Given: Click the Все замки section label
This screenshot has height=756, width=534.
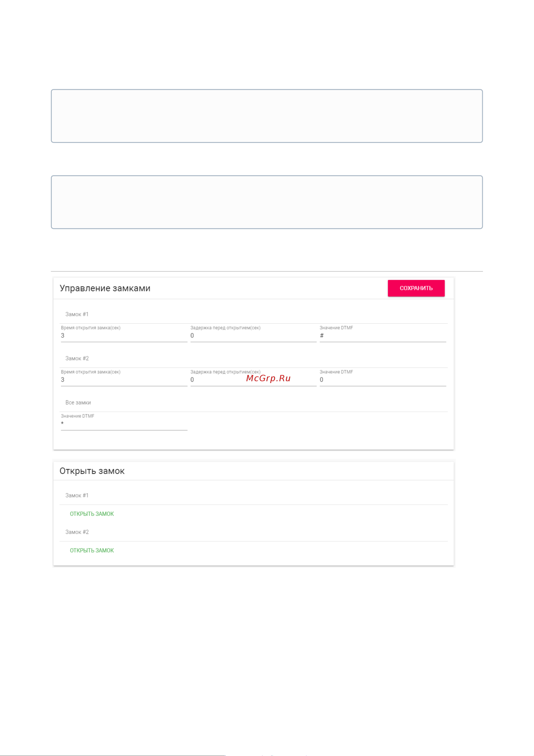Looking at the screenshot, I should click(x=78, y=402).
